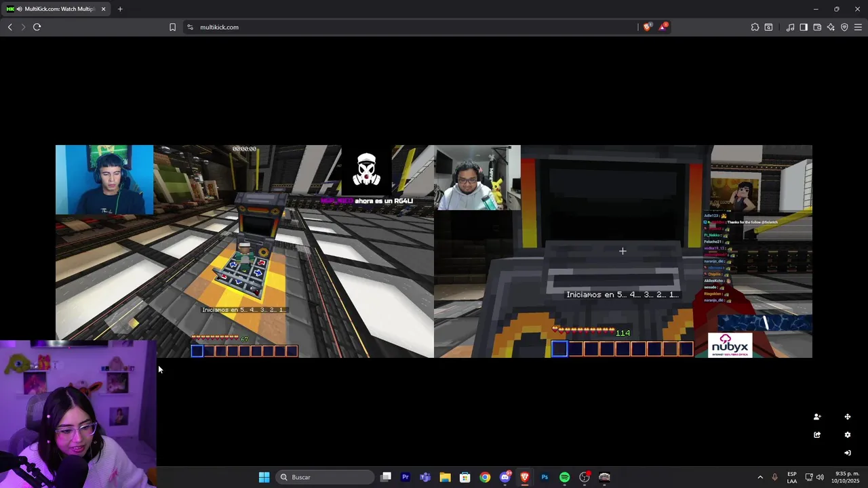This screenshot has height=488, width=868.
Task: Click the right streamer's video
Action: (623, 251)
